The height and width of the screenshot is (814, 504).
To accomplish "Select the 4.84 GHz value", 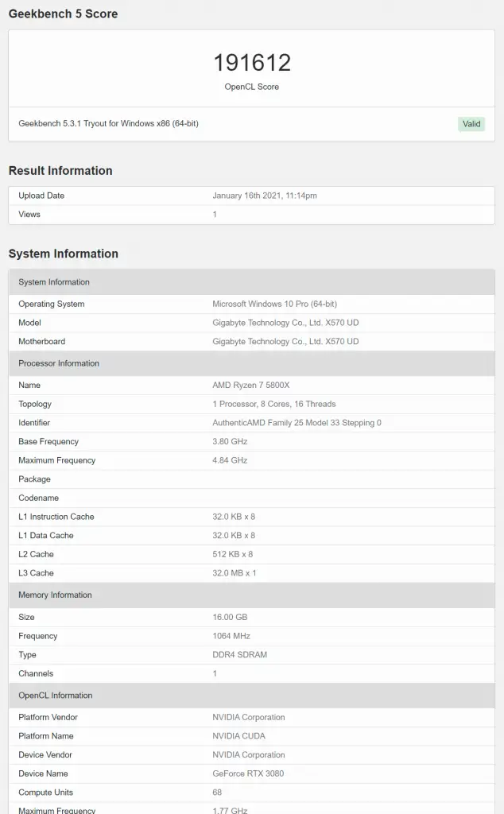I will tap(230, 460).
